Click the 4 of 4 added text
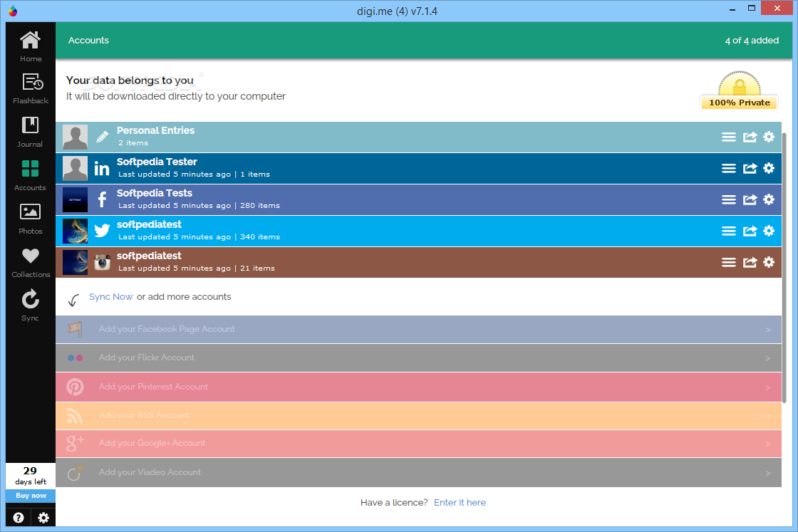The image size is (798, 532). pos(752,41)
